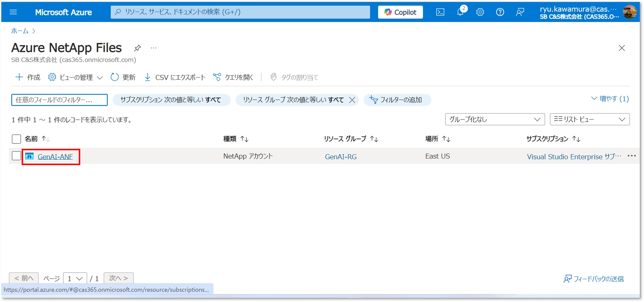This screenshot has height=302, width=644.
Task: Open GenAI-ANF NetApp account
Action: coord(55,157)
